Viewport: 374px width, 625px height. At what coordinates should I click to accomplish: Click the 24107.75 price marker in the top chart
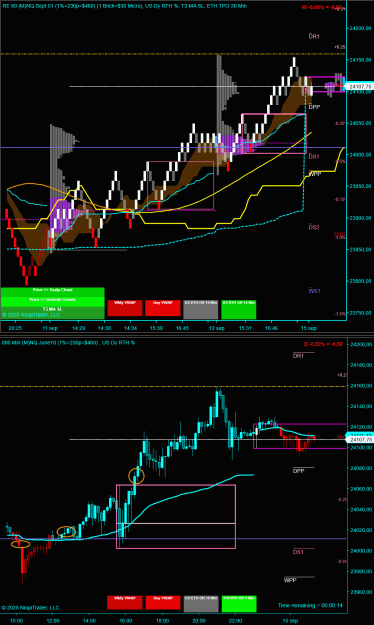(360, 86)
